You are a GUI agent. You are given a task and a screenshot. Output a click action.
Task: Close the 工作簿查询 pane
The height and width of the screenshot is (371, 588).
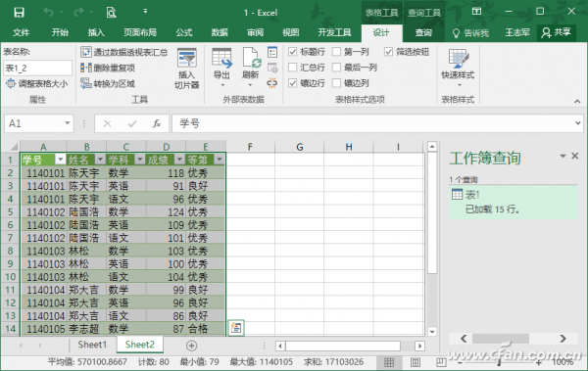pyautogui.click(x=574, y=156)
